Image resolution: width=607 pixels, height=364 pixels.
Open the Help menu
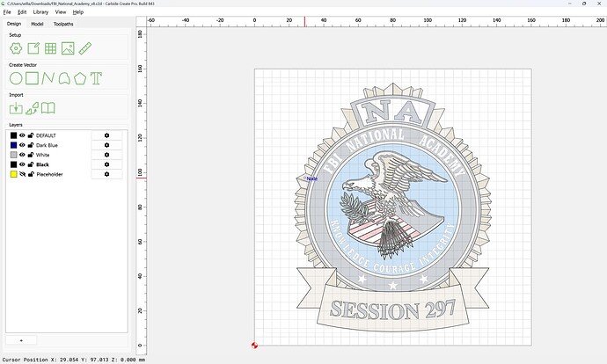coord(77,12)
